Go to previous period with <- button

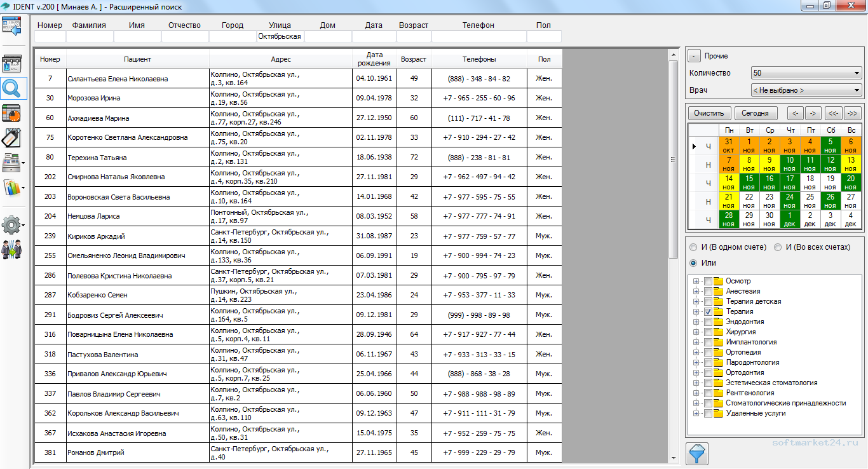pyautogui.click(x=795, y=113)
